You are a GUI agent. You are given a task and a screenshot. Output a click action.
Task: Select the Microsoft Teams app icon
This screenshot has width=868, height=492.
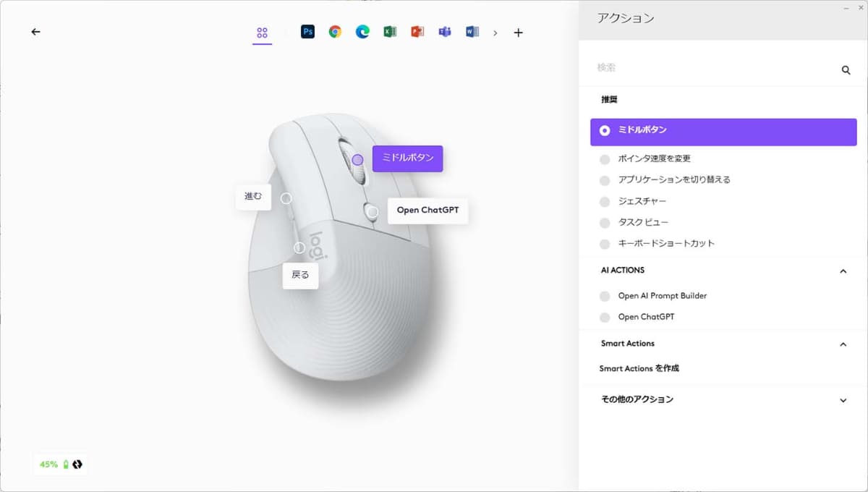point(444,32)
